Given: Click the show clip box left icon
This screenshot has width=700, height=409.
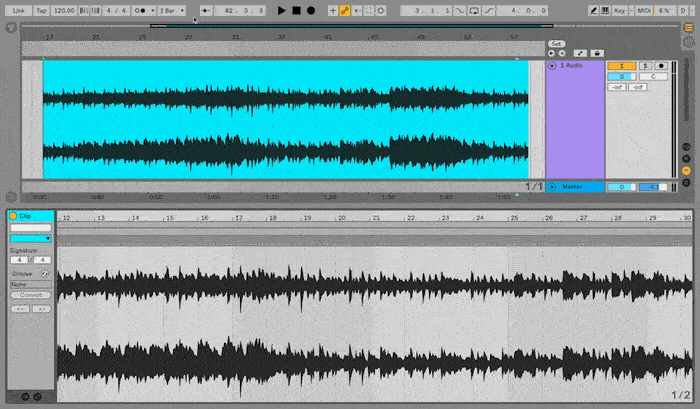Looking at the screenshot, I should [x=25, y=396].
